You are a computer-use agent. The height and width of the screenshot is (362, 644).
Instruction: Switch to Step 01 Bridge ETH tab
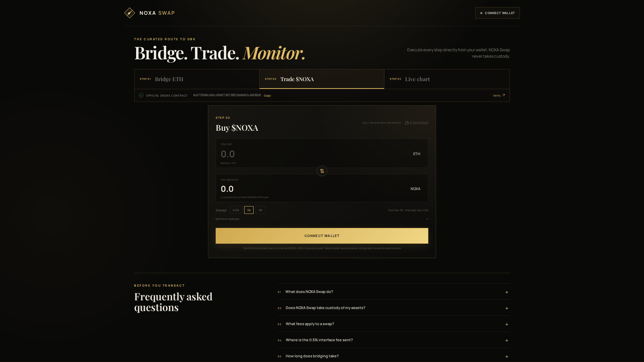197,79
